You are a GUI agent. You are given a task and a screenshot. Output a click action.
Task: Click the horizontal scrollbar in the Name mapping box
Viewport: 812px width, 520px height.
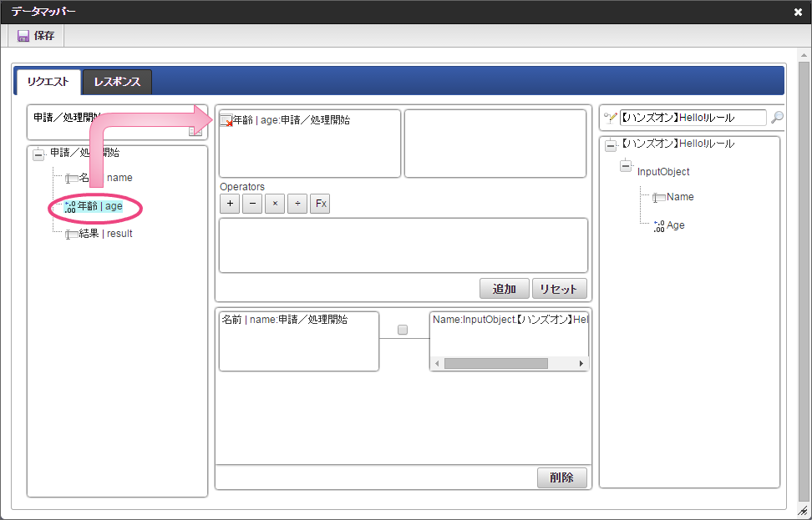pyautogui.click(x=495, y=364)
